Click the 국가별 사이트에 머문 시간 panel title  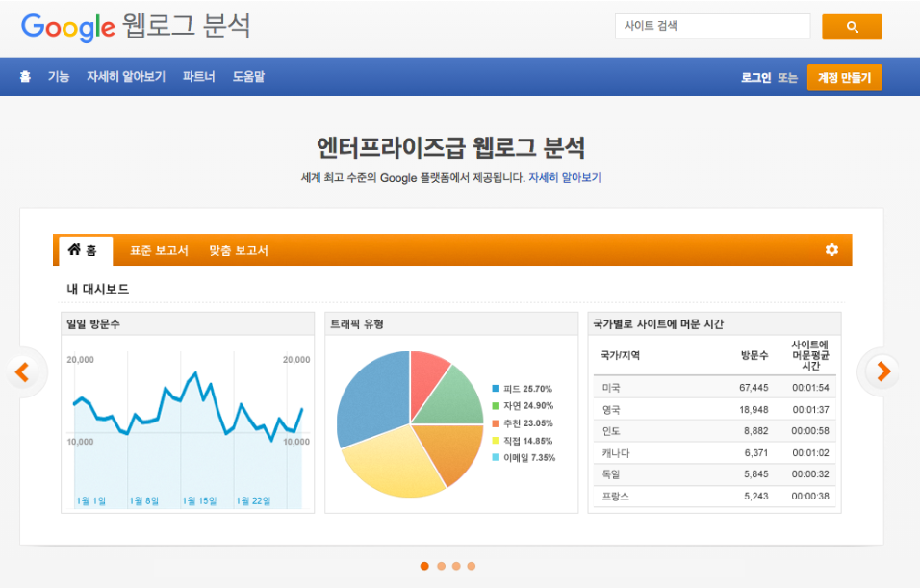[x=658, y=324]
